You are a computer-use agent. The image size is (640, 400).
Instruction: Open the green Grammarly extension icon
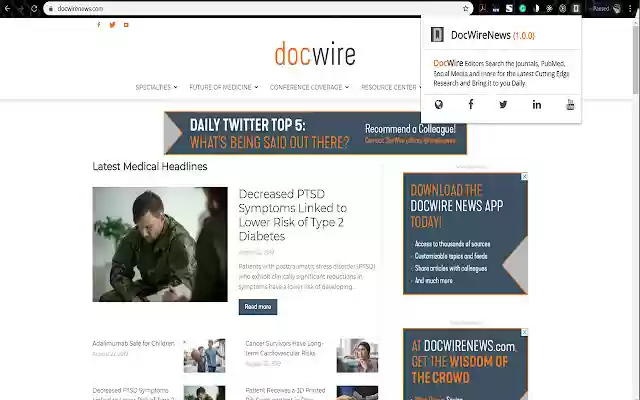pyautogui.click(x=522, y=9)
